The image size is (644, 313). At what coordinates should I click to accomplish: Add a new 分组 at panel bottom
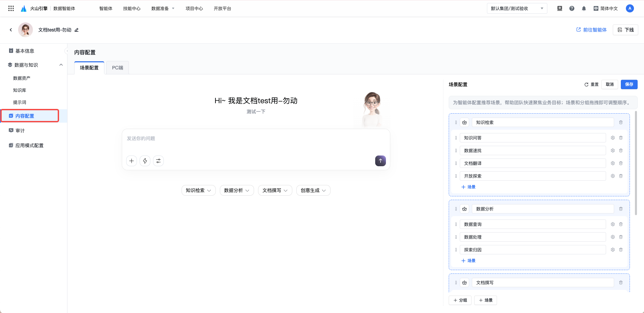pos(460,300)
